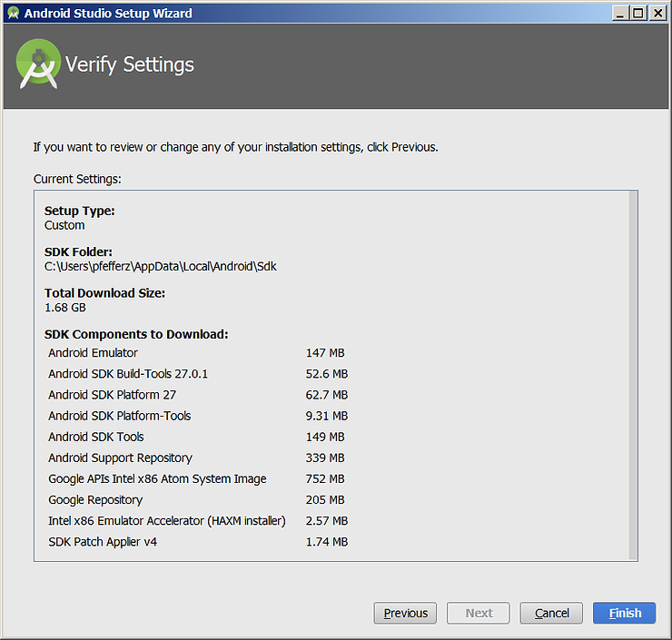Click the Verify Settings heading

click(x=130, y=65)
